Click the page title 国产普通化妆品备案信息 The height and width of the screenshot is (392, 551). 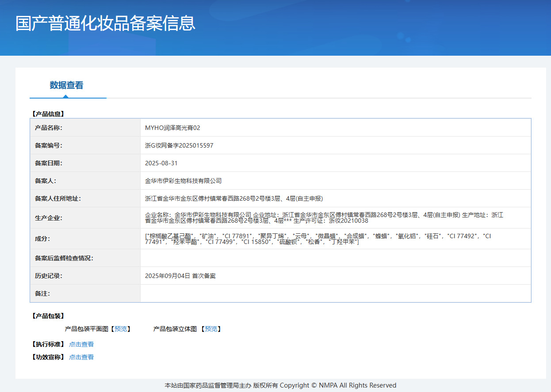click(x=105, y=23)
